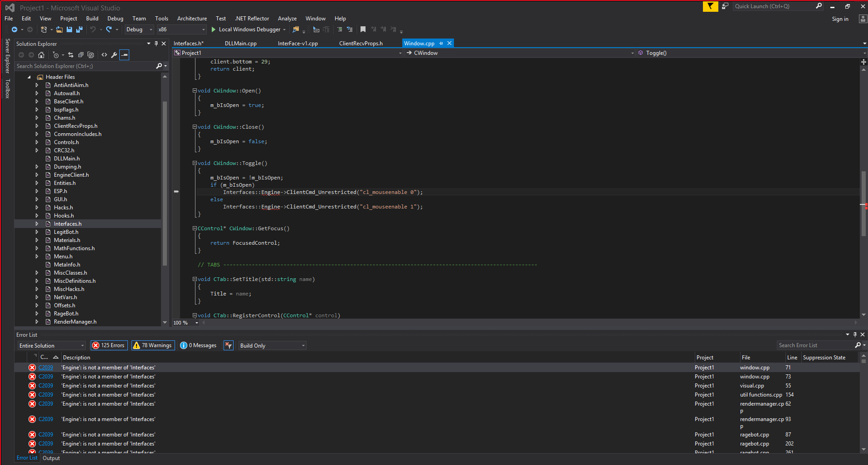Toggle pin on the Window.cpp tab
This screenshot has height=465, width=868.
pyautogui.click(x=441, y=44)
